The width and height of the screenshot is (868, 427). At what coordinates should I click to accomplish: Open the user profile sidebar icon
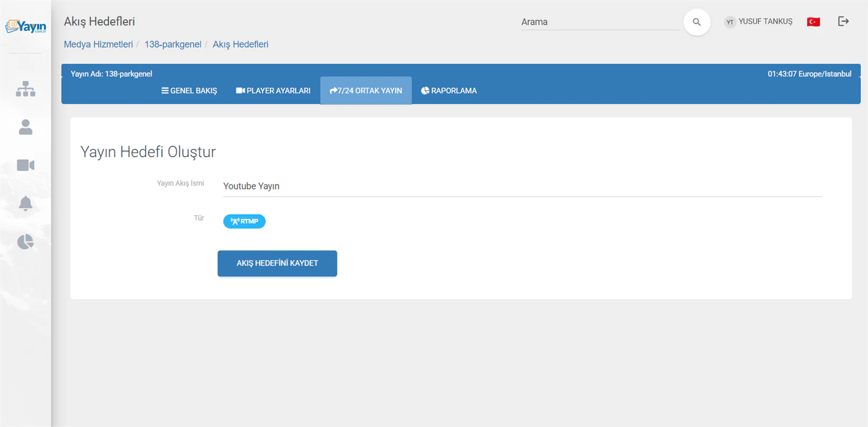point(25,127)
